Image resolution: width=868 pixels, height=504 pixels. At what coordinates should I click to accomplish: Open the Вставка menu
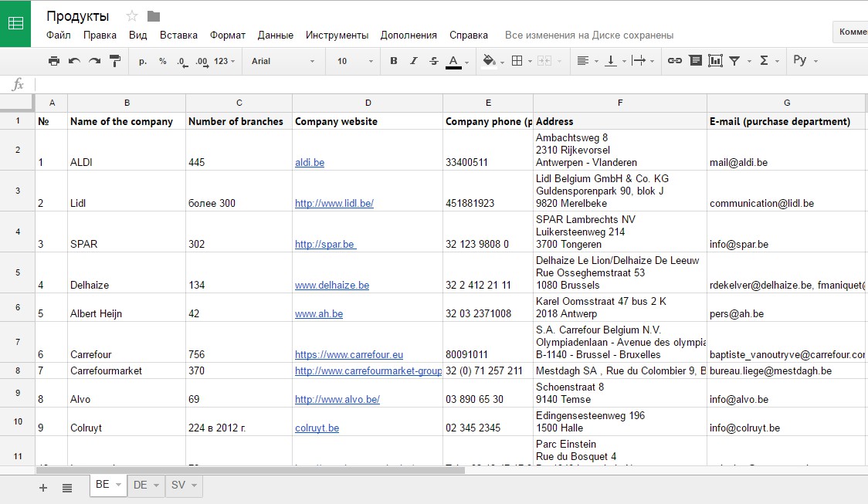[x=179, y=35]
